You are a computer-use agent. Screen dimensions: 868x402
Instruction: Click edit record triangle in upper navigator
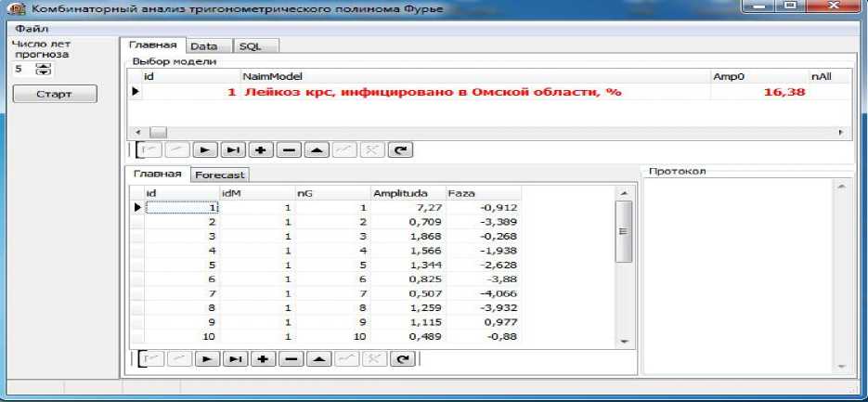click(317, 149)
